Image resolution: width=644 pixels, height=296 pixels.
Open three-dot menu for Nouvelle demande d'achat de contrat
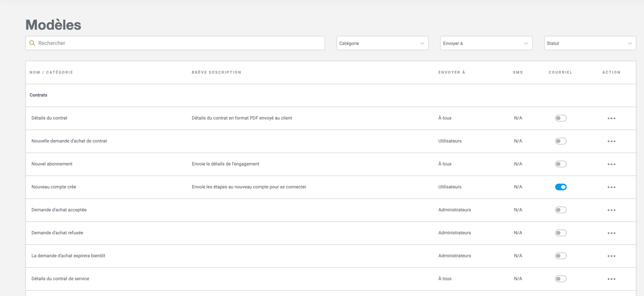[611, 141]
